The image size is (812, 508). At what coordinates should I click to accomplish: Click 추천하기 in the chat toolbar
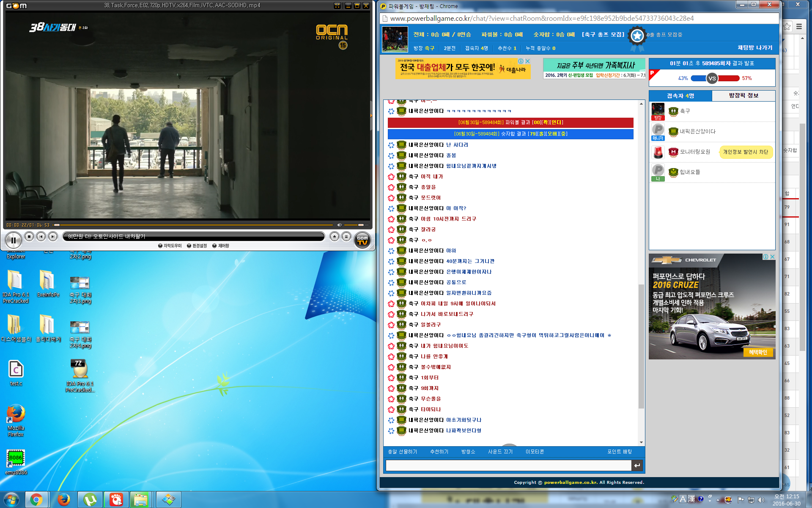click(439, 452)
